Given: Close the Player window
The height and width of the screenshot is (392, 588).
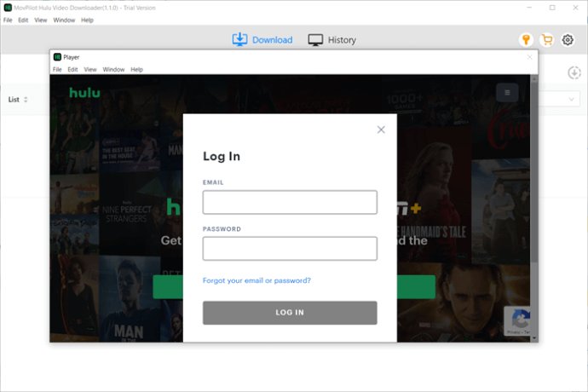Looking at the screenshot, I should (529, 57).
